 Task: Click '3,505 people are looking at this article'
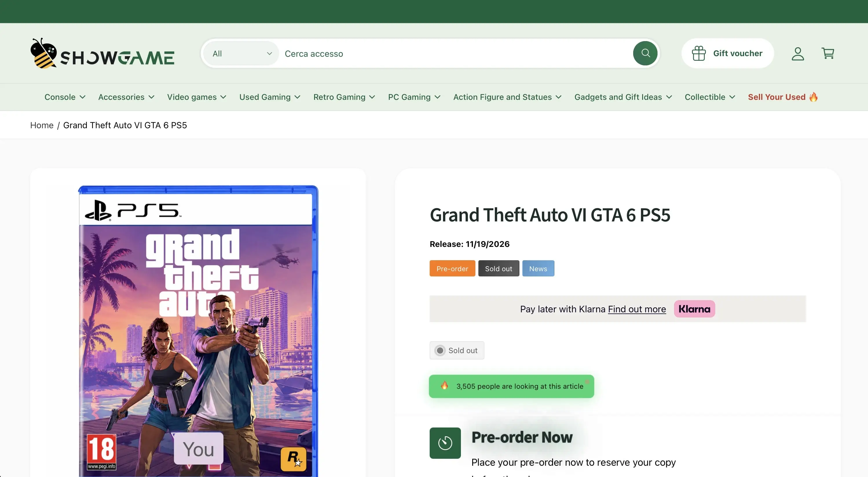coord(520,386)
